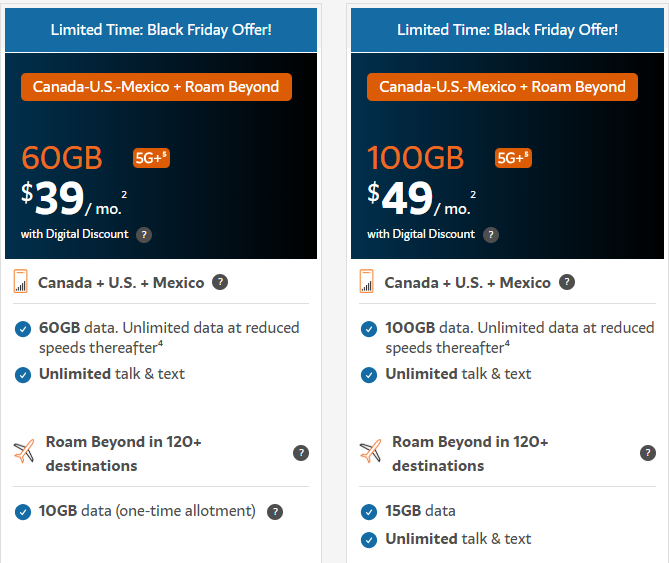The image size is (669, 563).
Task: Click Black Friday Offer banner on 60GB plan
Action: tap(161, 30)
